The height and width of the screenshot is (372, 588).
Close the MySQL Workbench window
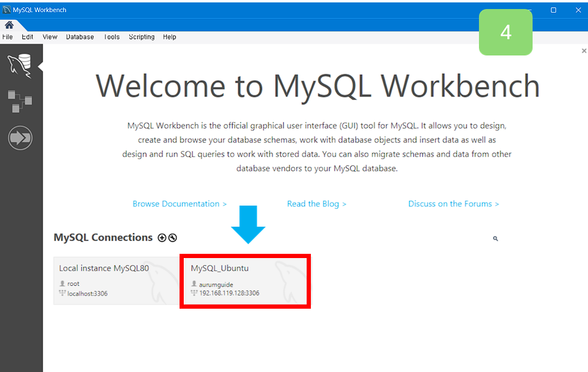click(578, 10)
